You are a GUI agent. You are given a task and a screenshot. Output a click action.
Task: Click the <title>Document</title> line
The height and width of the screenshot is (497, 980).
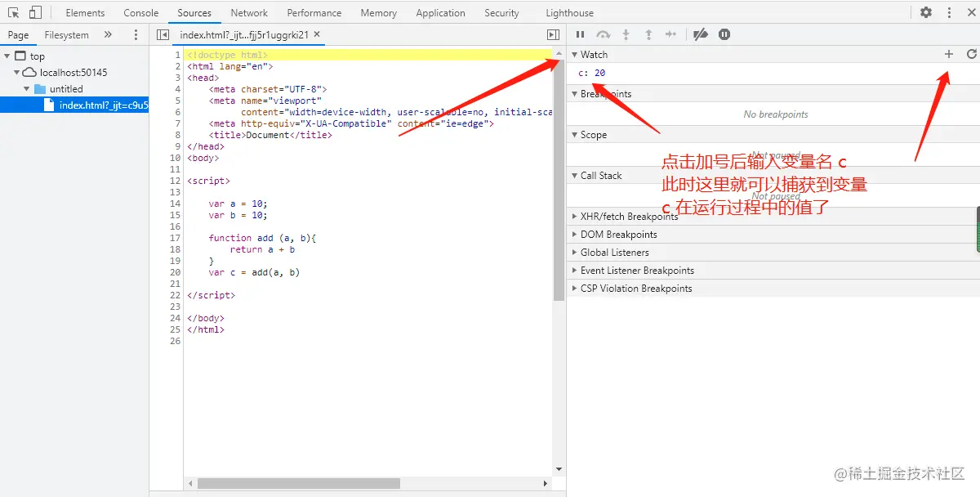point(270,135)
